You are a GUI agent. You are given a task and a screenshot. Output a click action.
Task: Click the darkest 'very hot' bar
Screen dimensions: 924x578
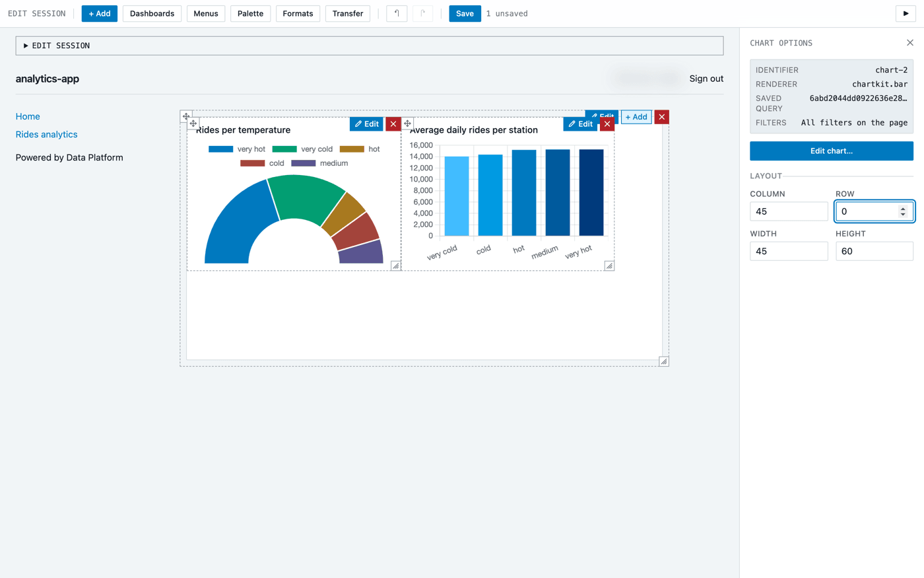point(591,192)
